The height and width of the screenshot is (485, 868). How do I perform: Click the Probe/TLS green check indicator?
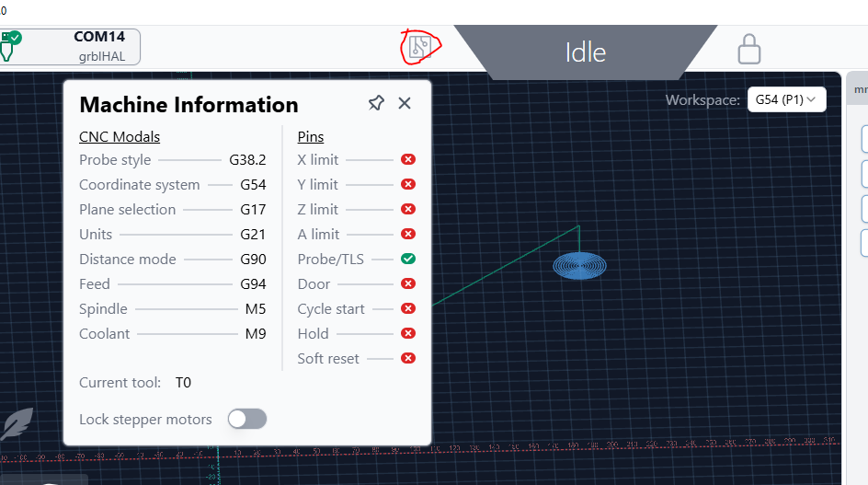point(408,260)
